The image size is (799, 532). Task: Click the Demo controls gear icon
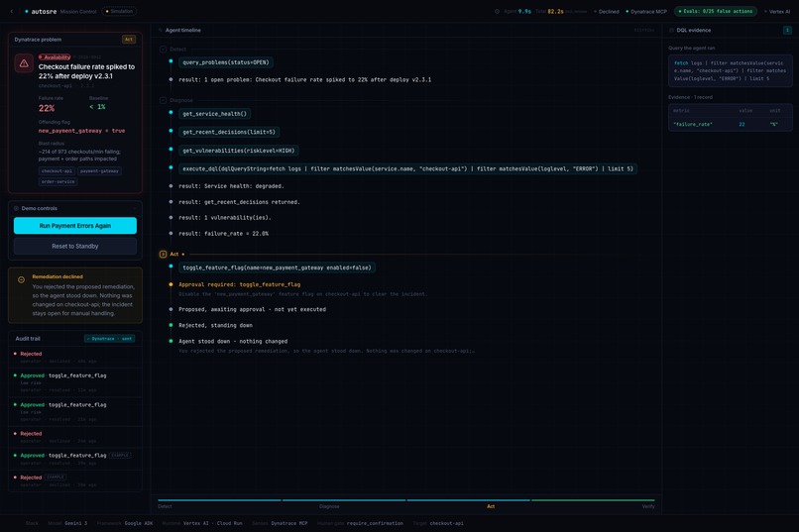pos(16,208)
